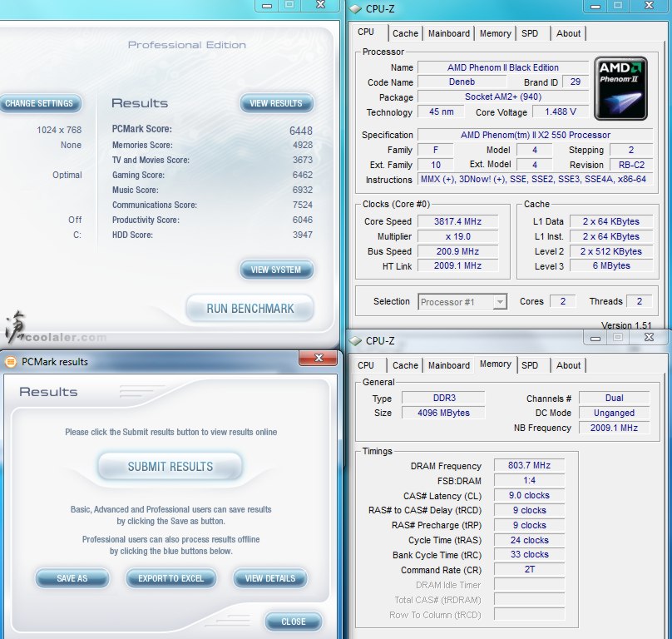
Task: Click the Multiplier value x 19.0
Action: [457, 237]
